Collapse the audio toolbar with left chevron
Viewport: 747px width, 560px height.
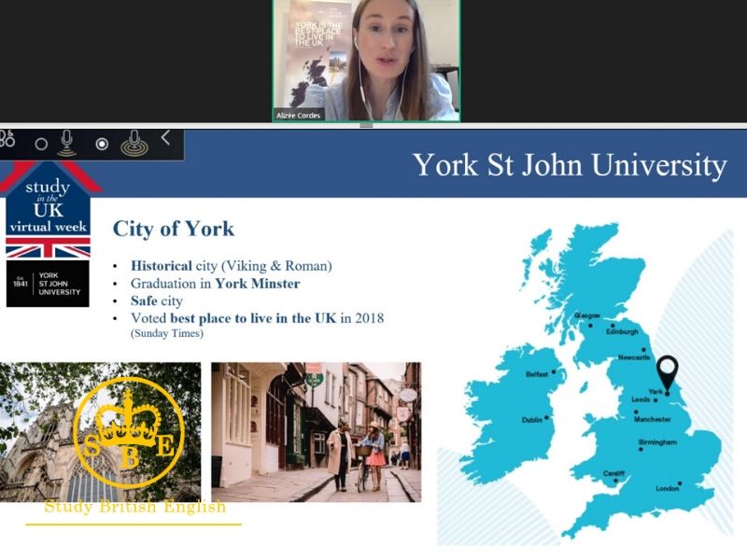[165, 138]
